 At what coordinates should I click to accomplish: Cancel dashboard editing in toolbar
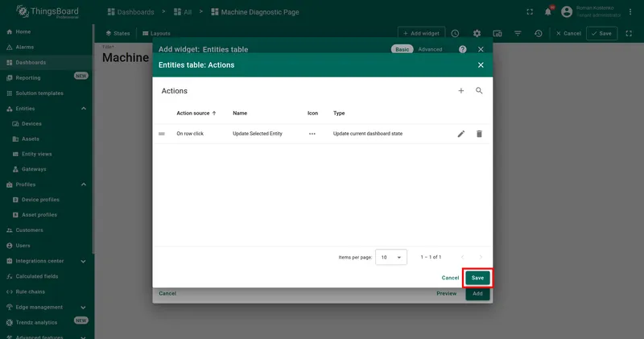click(x=568, y=33)
